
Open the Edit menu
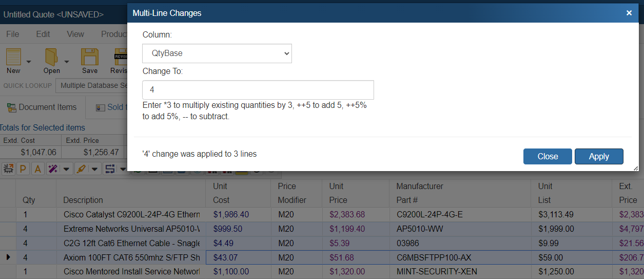click(x=43, y=34)
